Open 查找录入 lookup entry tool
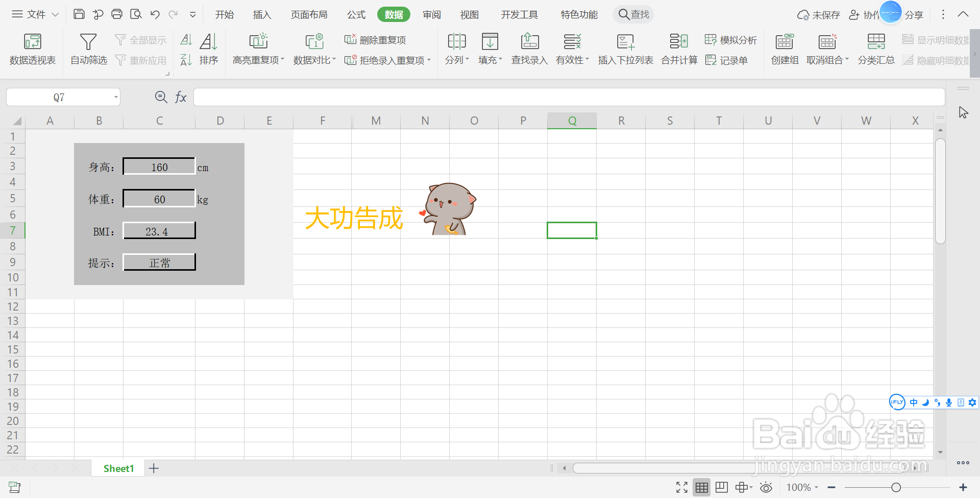 529,49
